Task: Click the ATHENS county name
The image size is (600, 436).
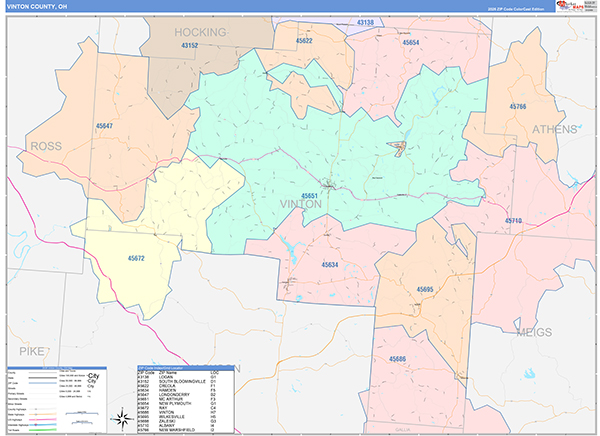Action: point(554,129)
